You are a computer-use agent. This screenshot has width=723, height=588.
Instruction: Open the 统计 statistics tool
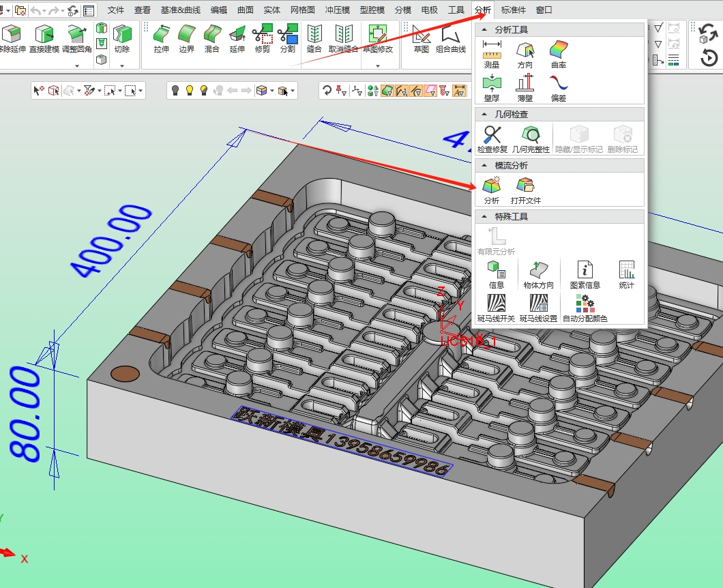click(x=627, y=275)
